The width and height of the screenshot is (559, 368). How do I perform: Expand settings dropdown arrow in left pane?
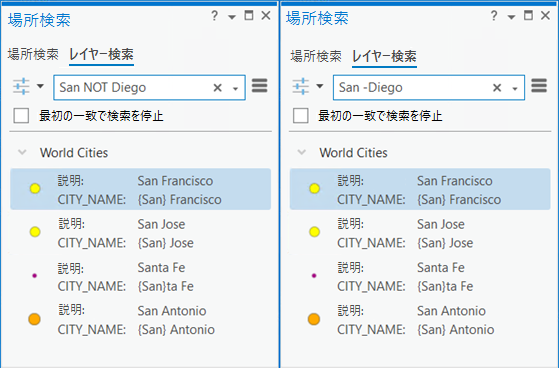click(40, 86)
